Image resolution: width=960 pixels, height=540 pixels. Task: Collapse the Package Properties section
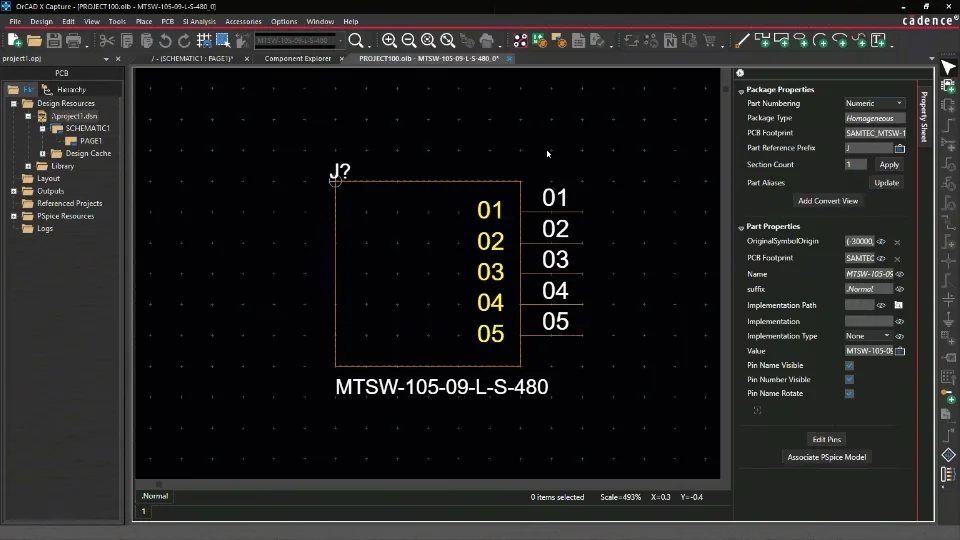tap(741, 90)
